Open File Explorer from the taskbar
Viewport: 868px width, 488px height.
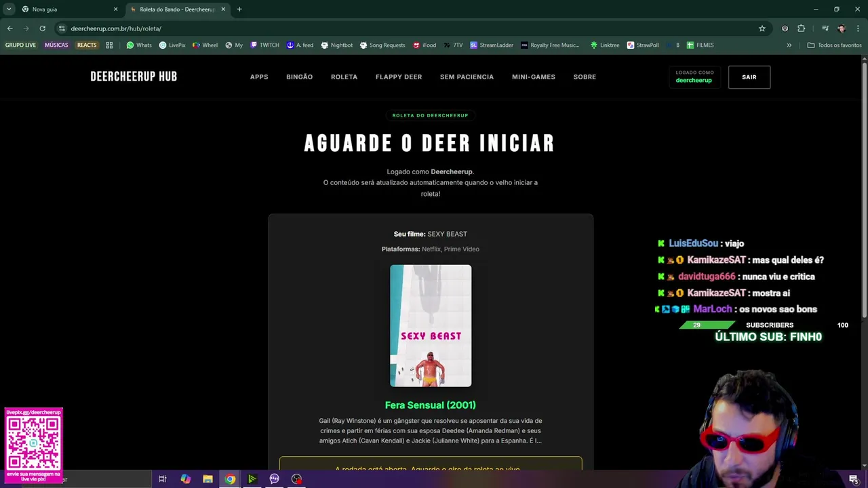(x=208, y=479)
